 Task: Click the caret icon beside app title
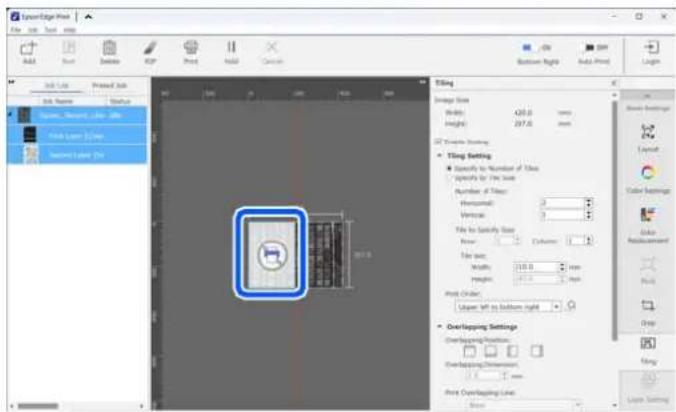[x=88, y=17]
